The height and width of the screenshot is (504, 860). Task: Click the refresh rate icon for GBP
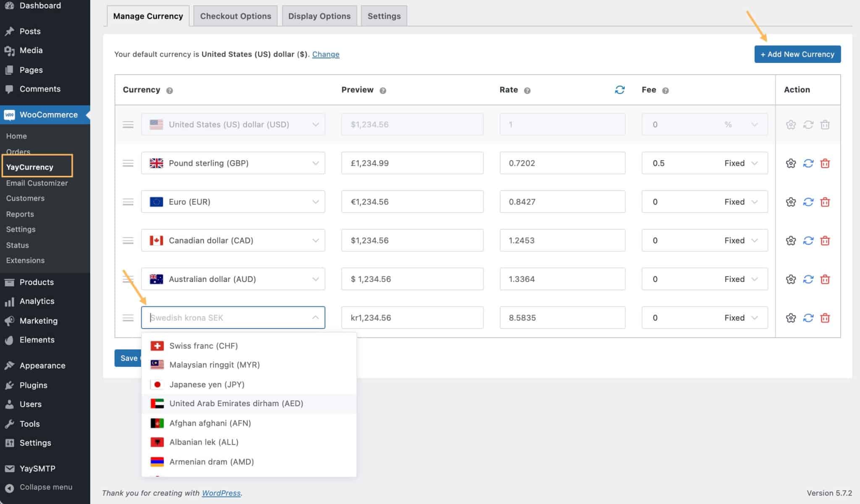pyautogui.click(x=808, y=162)
